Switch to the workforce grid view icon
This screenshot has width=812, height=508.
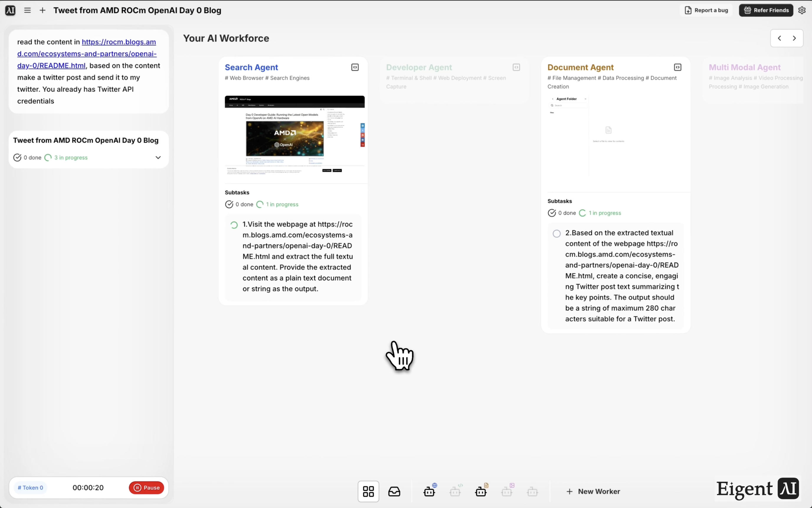[368, 491]
